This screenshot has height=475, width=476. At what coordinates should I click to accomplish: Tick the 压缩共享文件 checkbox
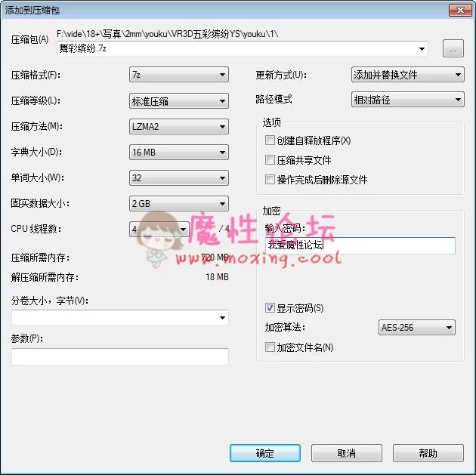pos(270,160)
